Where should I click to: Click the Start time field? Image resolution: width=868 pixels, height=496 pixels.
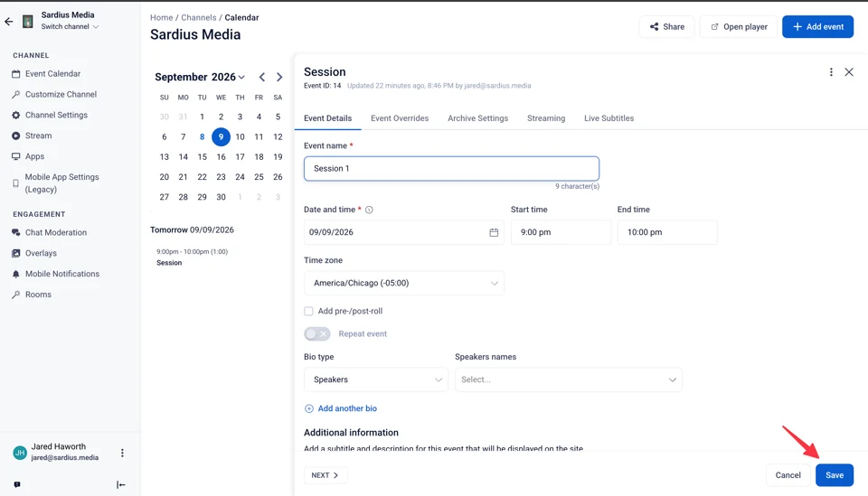pos(561,232)
